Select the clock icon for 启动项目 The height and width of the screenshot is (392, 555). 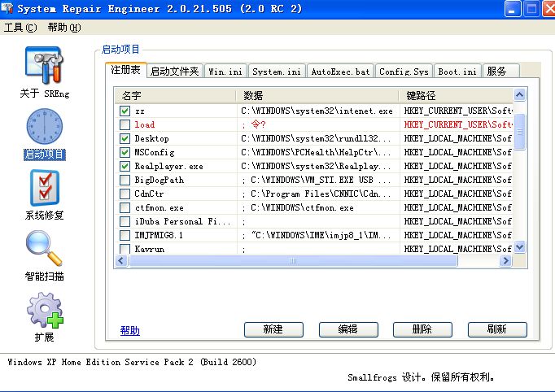tap(45, 126)
